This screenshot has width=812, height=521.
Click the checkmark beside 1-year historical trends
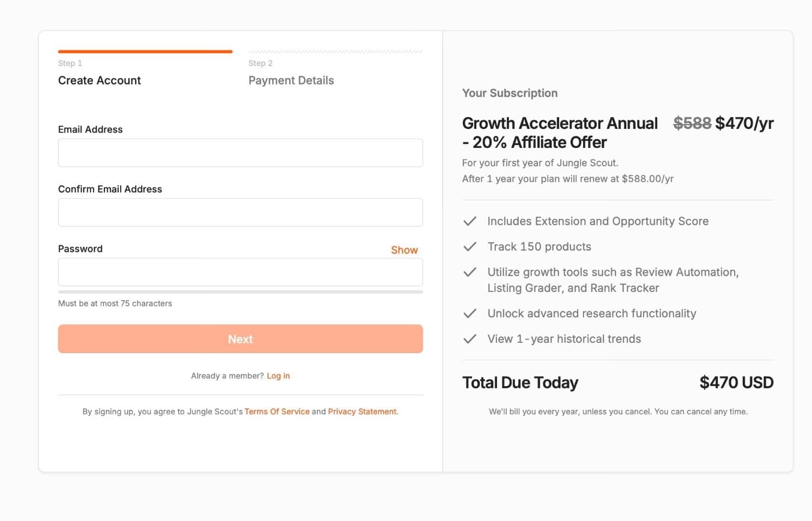point(469,338)
